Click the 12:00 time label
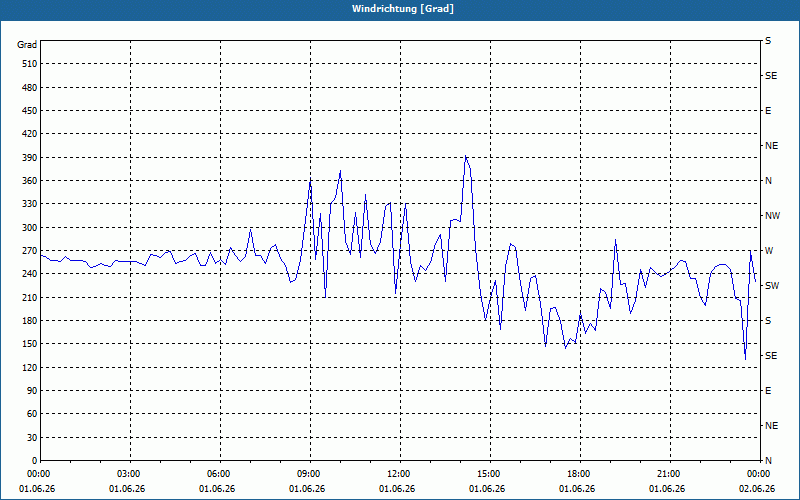 click(x=398, y=474)
